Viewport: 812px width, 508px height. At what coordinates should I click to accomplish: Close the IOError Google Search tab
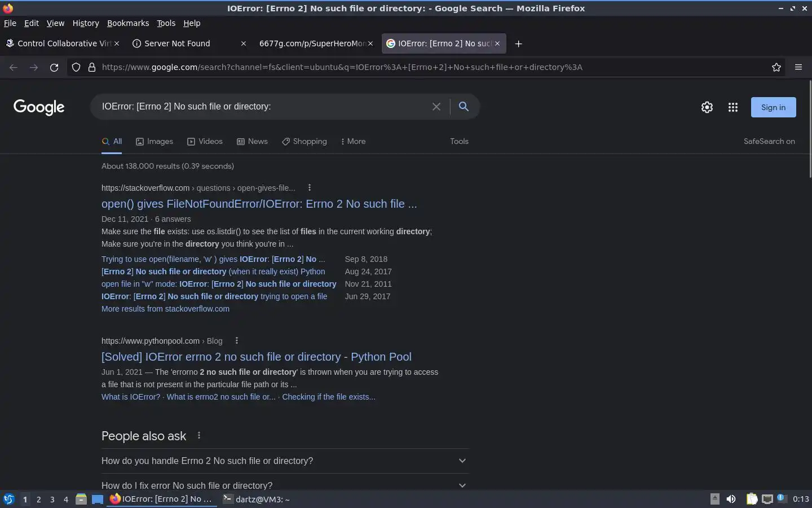(x=497, y=43)
